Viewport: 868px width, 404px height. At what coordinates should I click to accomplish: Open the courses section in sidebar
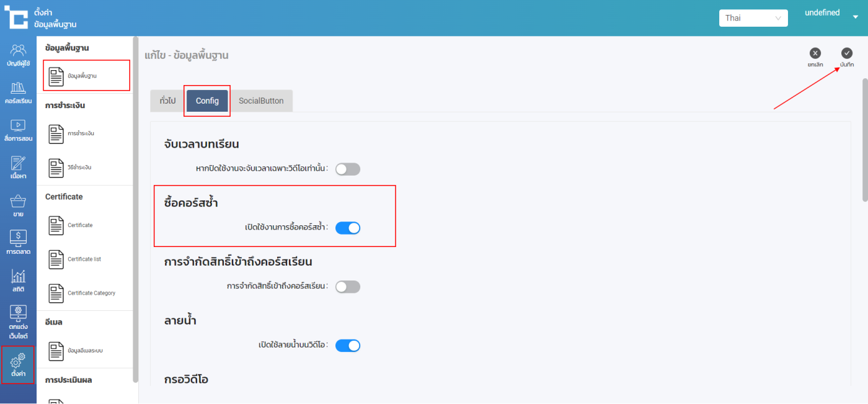tap(18, 92)
